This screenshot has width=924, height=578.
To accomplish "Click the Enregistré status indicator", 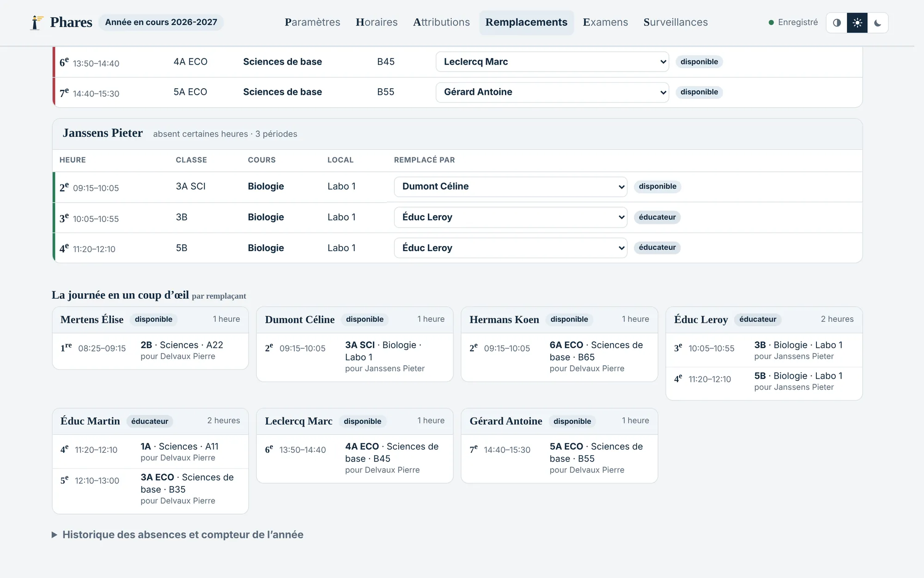I will [x=793, y=22].
